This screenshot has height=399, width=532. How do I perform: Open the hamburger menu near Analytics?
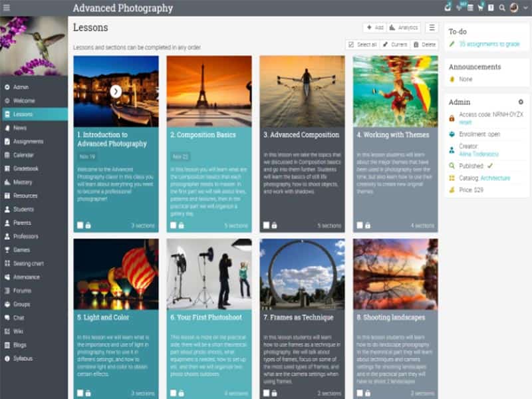(431, 28)
